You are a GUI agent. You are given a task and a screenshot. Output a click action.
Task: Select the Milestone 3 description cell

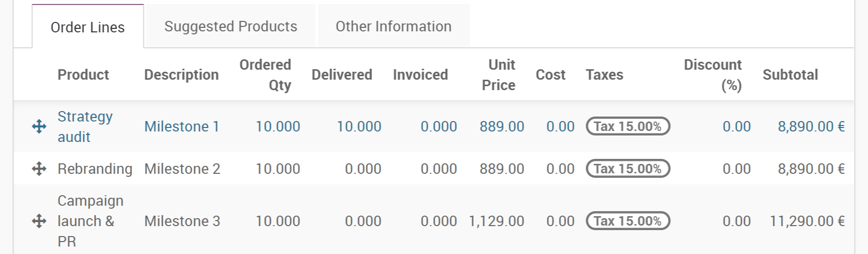point(182,221)
